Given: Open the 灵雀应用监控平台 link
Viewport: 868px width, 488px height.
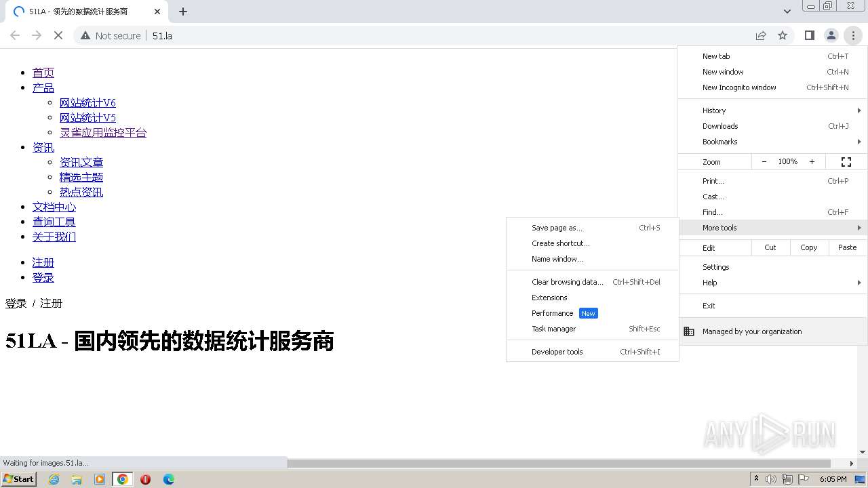Looking at the screenshot, I should click(103, 132).
